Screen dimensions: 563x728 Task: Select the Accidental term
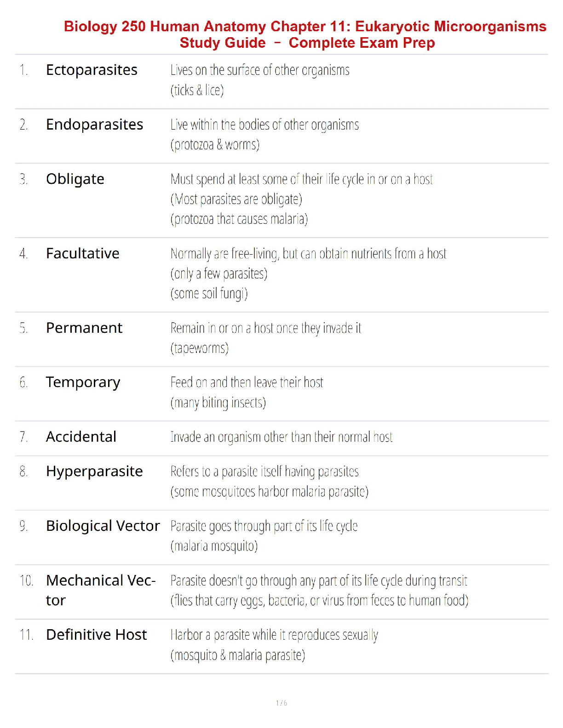click(81, 437)
